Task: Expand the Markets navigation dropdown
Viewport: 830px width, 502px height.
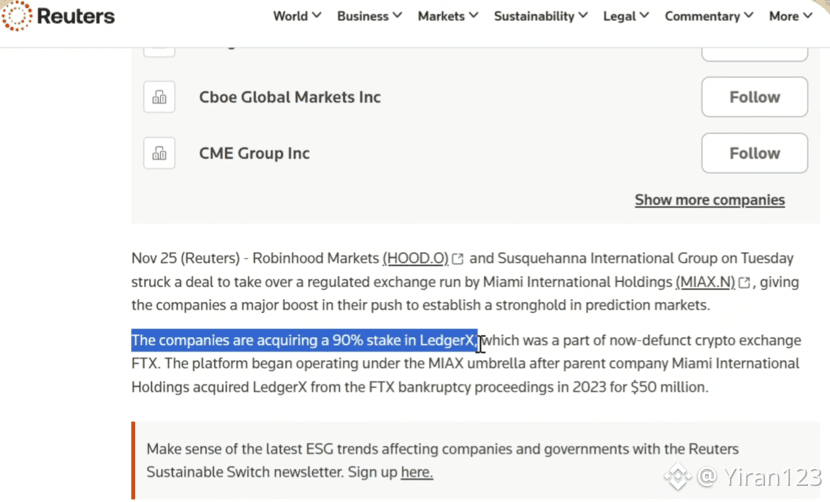Action: pos(447,16)
